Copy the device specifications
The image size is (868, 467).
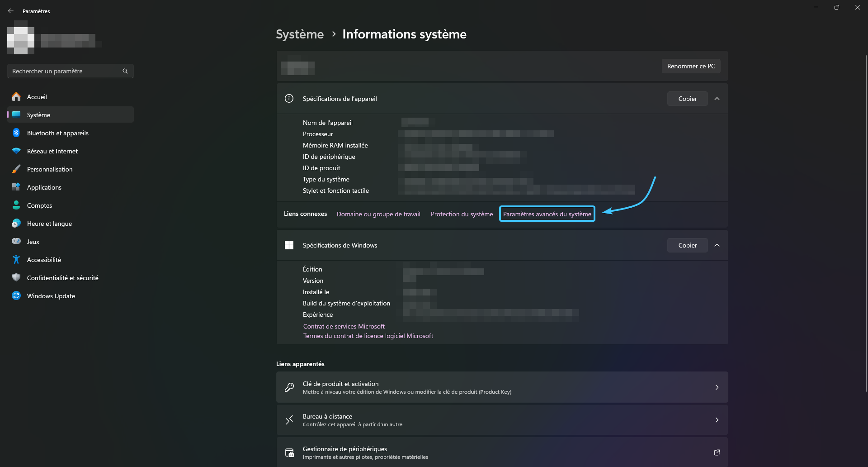point(687,99)
